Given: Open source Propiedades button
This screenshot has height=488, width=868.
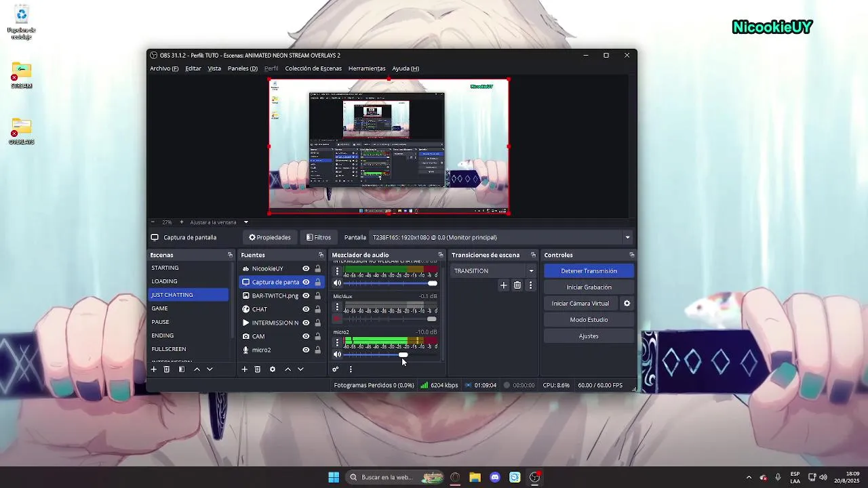Looking at the screenshot, I should tap(270, 238).
